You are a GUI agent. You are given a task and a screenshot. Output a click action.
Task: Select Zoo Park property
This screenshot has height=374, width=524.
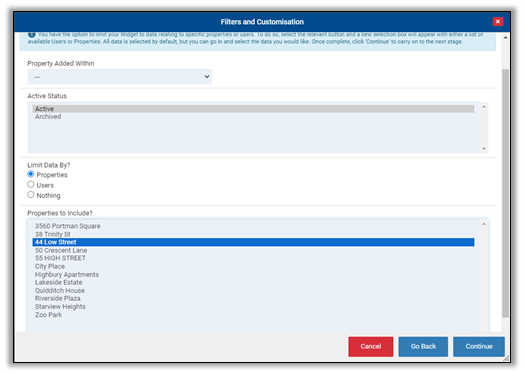coord(253,315)
